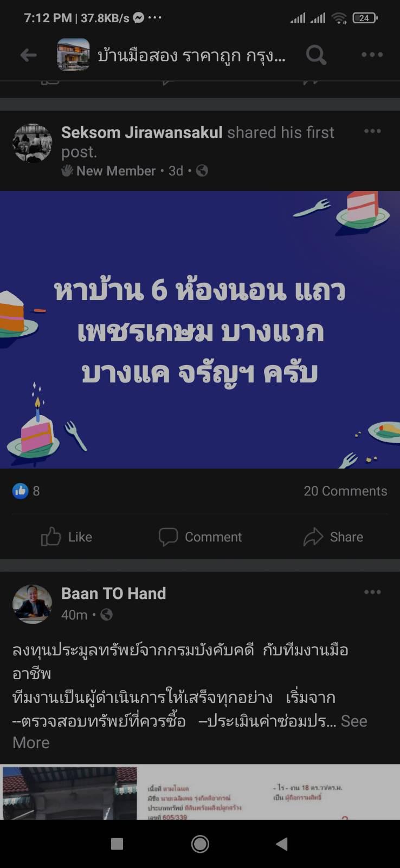The image size is (400, 868).
Task: Tap the Comment button on the house post
Action: point(200,537)
